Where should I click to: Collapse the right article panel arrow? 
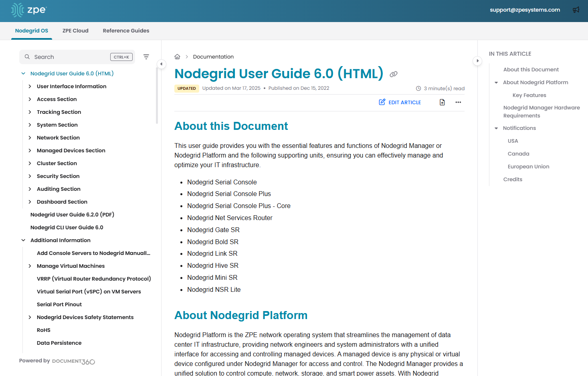coord(477,61)
